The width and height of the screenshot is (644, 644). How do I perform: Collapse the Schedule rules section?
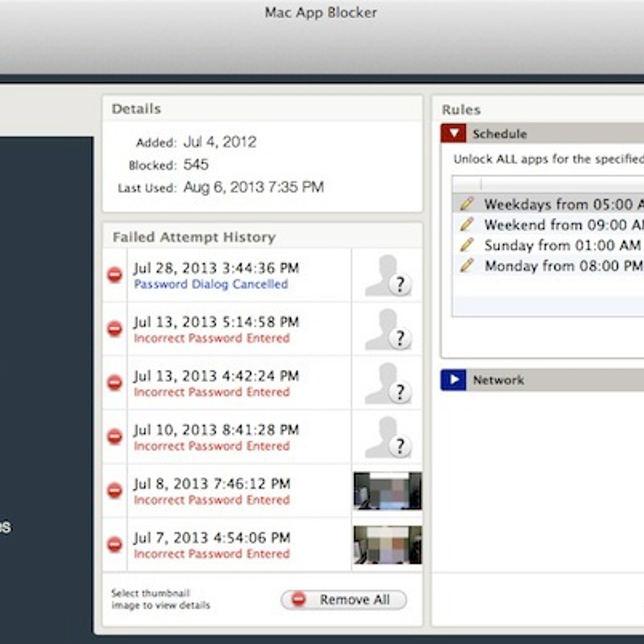click(453, 133)
